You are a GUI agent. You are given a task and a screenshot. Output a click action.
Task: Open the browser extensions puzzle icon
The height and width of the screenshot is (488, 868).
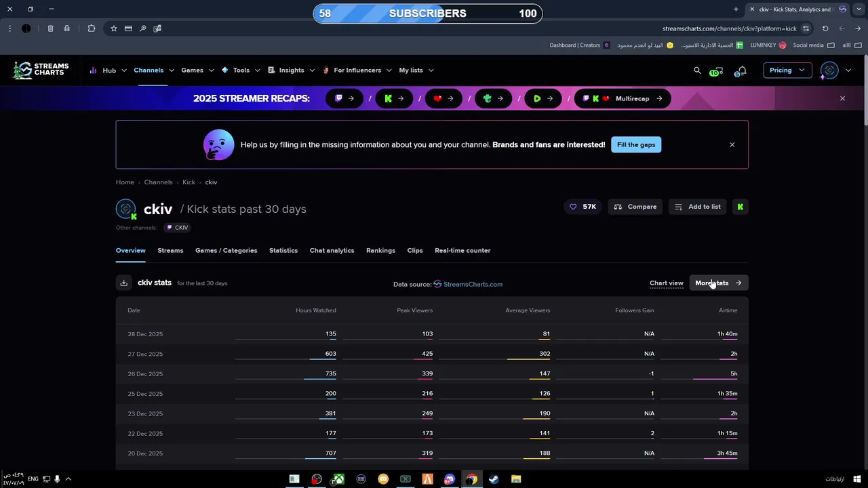92,28
